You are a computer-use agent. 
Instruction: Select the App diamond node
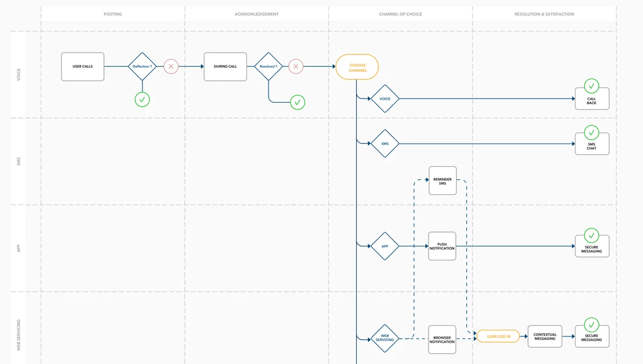385,246
